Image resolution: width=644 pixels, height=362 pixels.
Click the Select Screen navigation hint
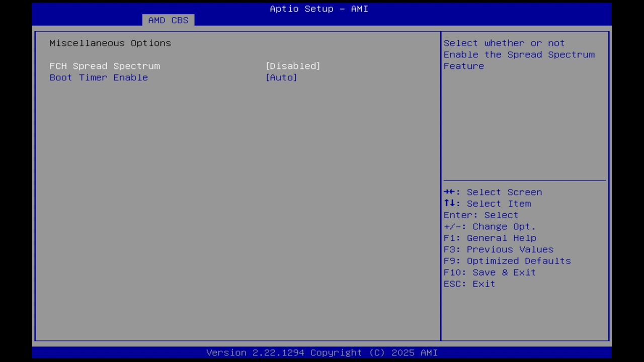point(492,192)
